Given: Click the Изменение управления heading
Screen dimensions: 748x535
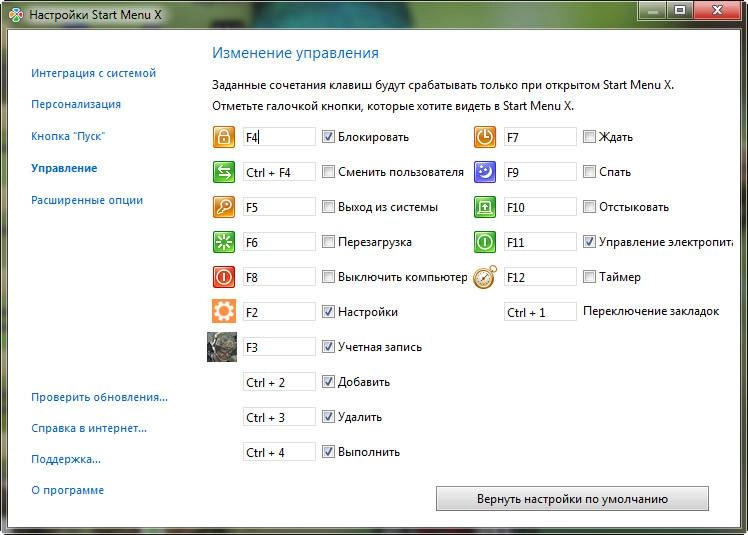Looking at the screenshot, I should coord(295,52).
